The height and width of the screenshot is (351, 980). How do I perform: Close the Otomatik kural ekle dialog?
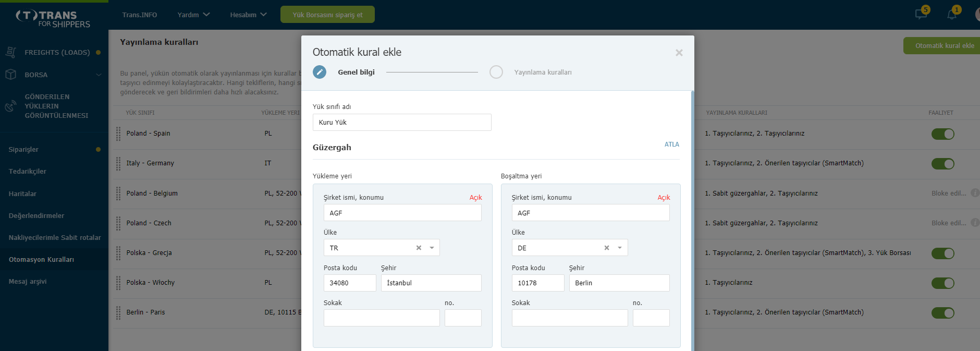679,53
